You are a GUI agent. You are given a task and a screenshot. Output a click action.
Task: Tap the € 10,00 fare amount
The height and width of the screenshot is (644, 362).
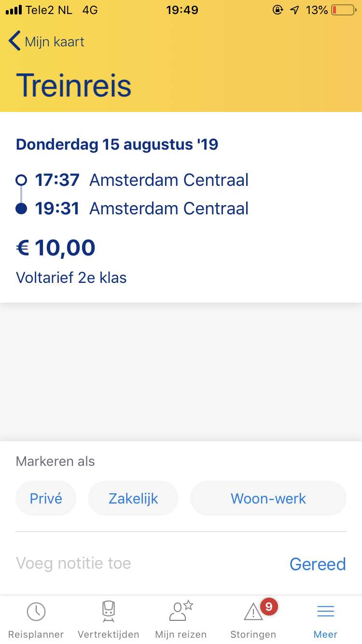coord(56,248)
